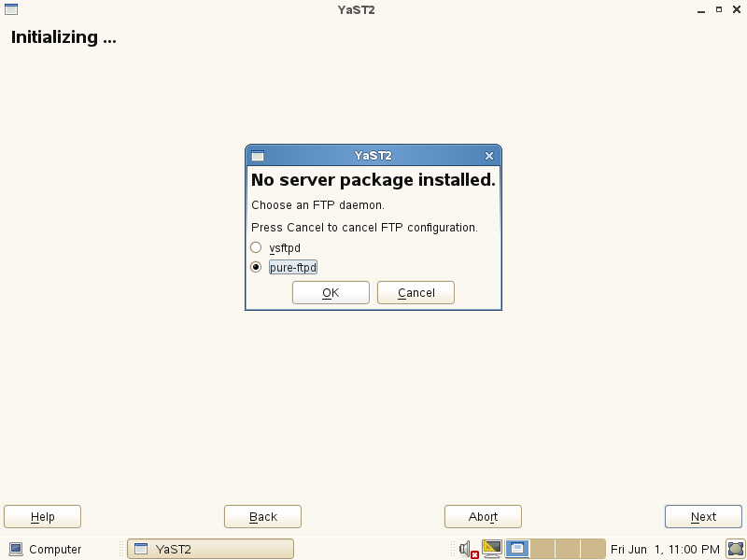Close the main YaST2 window
This screenshot has height=560, width=747.
(x=737, y=9)
